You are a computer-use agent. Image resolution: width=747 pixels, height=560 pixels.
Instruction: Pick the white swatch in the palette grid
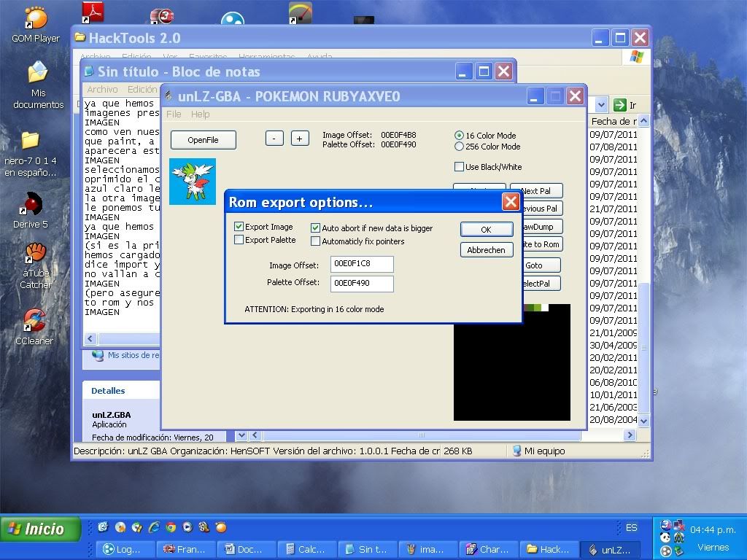point(544,308)
